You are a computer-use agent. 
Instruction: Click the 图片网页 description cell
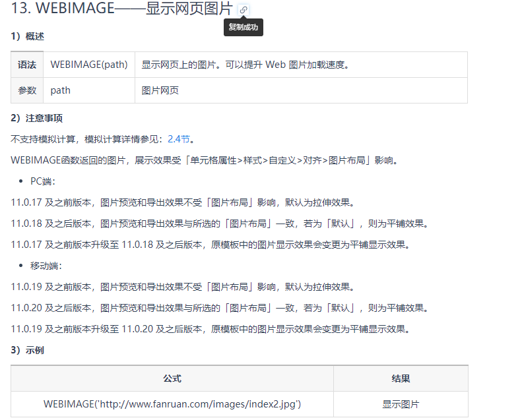[x=160, y=90]
